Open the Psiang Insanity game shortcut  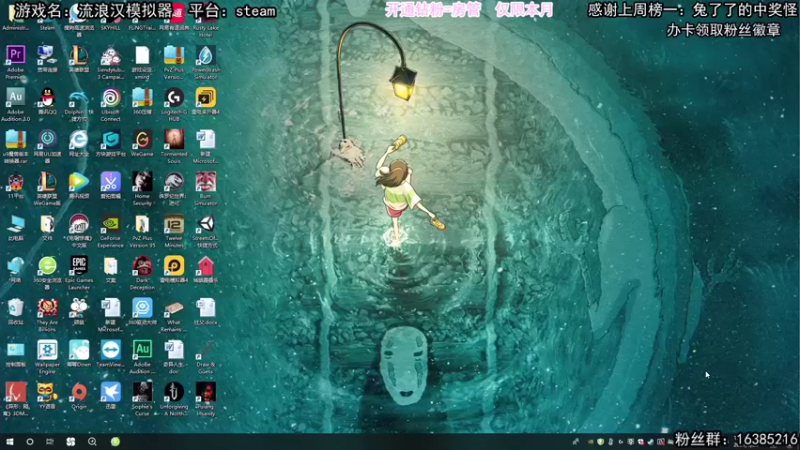pos(206,392)
